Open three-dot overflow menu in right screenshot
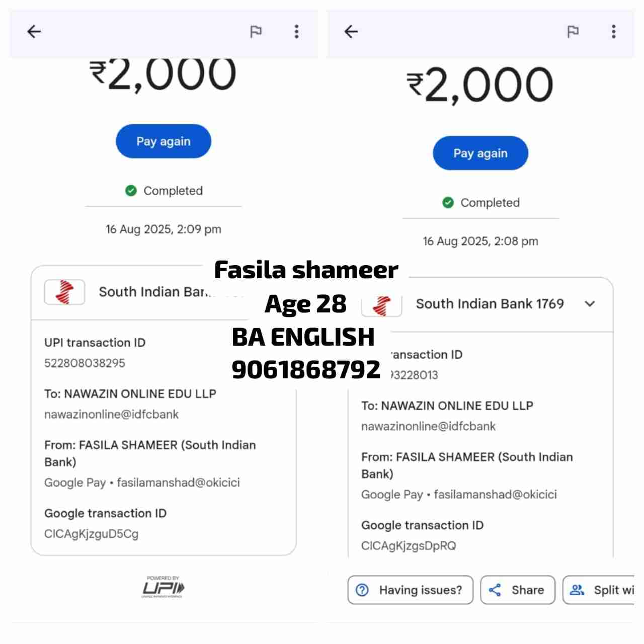The image size is (644, 644). click(x=613, y=32)
